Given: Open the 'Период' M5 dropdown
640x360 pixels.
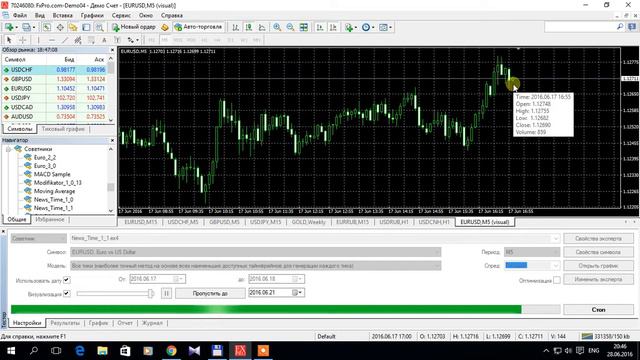Looking at the screenshot, I should [532, 252].
